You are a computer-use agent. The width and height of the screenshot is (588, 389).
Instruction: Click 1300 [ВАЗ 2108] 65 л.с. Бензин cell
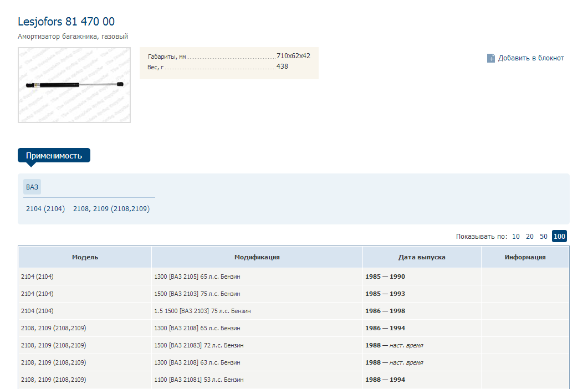point(257,328)
